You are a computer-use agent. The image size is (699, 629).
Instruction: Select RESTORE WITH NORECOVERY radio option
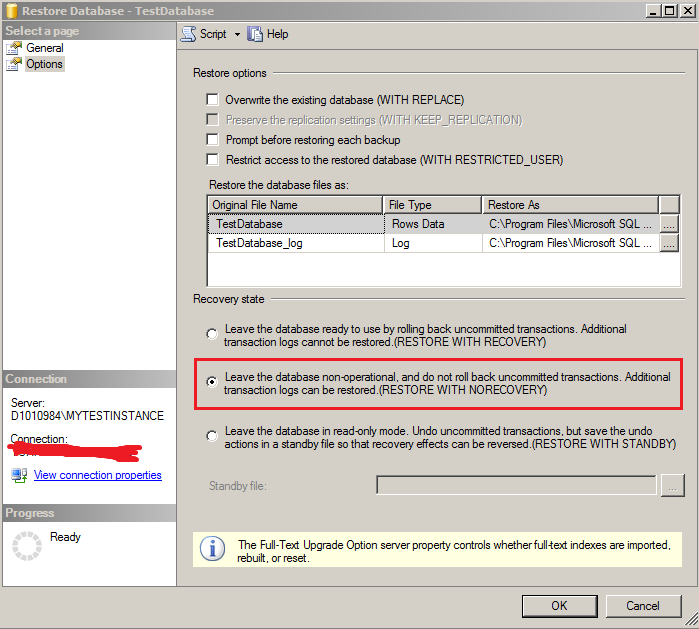212,382
